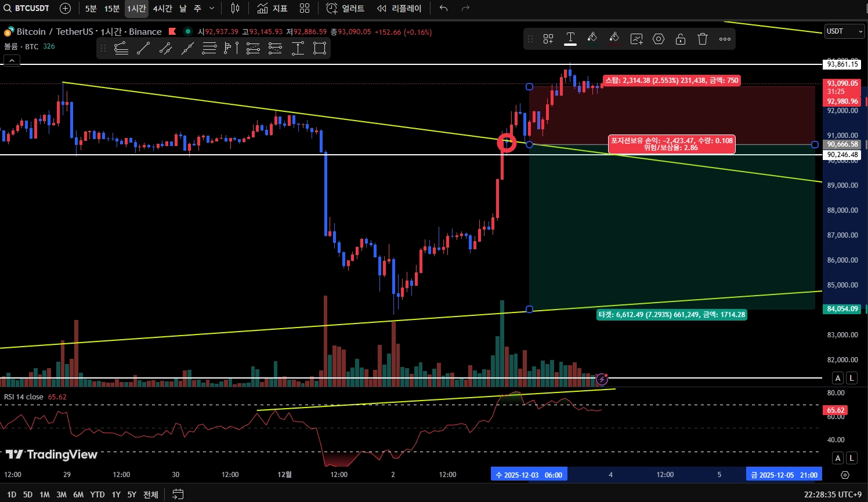This screenshot has width=868, height=502.
Task: Click the lightning replay marker icon
Action: click(602, 379)
